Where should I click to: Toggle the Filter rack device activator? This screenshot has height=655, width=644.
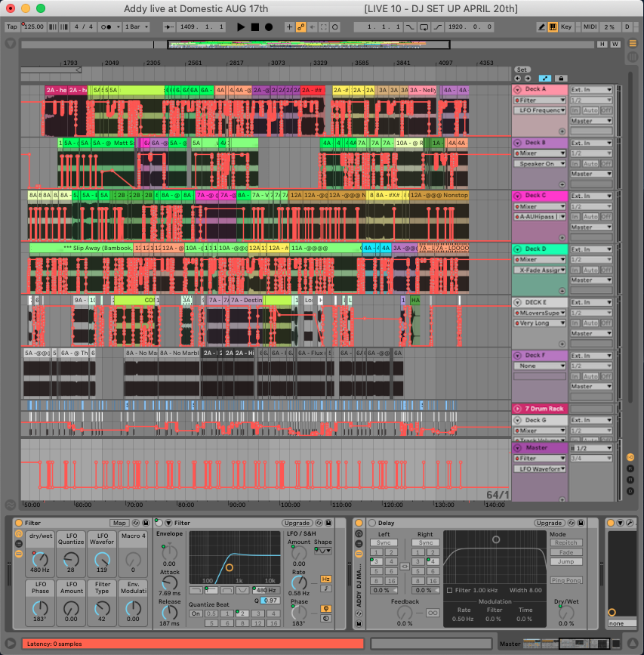point(18,523)
